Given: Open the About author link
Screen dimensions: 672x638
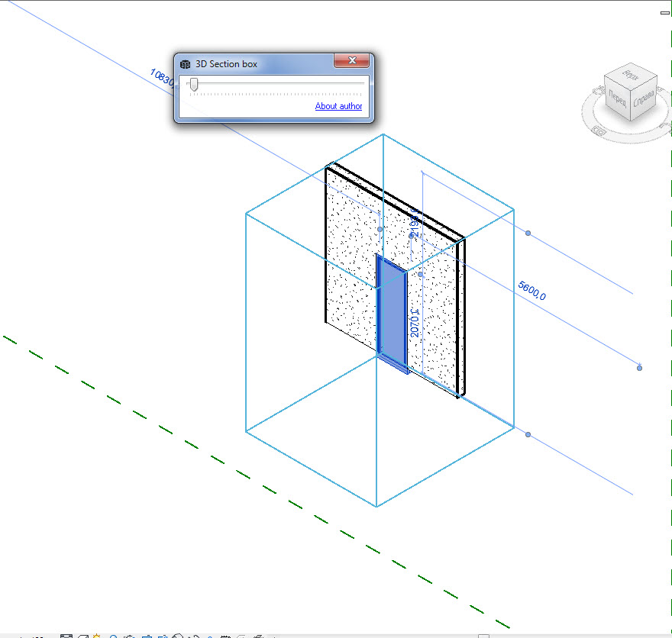Looking at the screenshot, I should [x=338, y=106].
